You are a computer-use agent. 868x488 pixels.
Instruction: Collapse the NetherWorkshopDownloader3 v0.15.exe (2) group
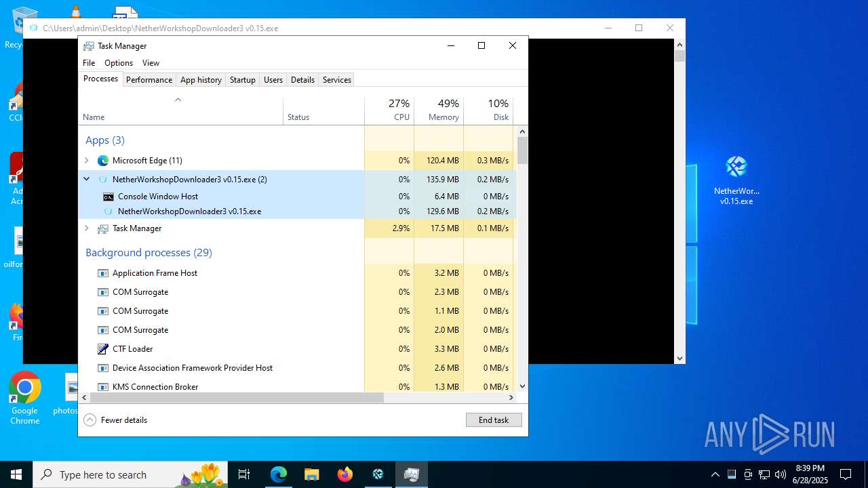(86, 180)
